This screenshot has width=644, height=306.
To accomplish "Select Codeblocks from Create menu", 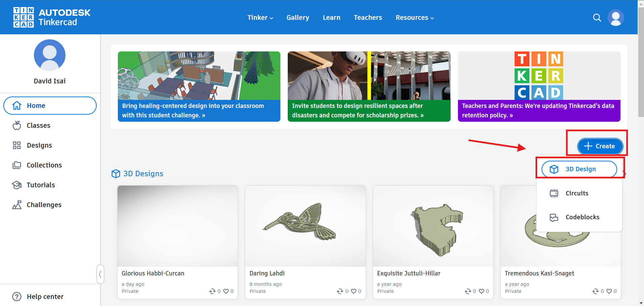I will tap(579, 217).
